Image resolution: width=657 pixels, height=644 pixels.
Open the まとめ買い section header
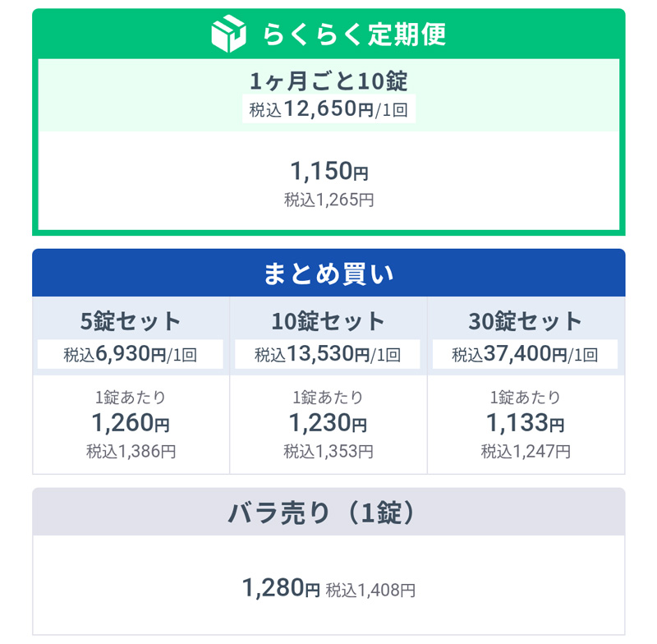pyautogui.click(x=328, y=274)
